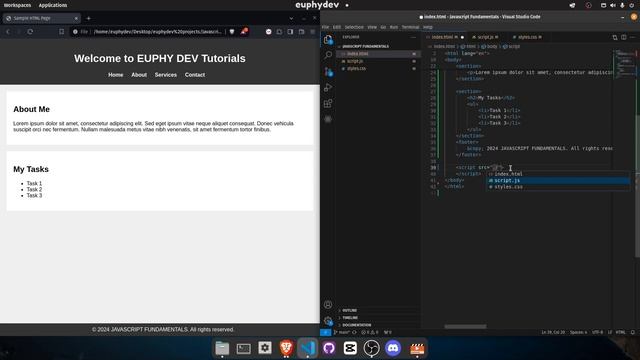
Task: Expand the DOCUMENTATION section
Action: point(378,325)
